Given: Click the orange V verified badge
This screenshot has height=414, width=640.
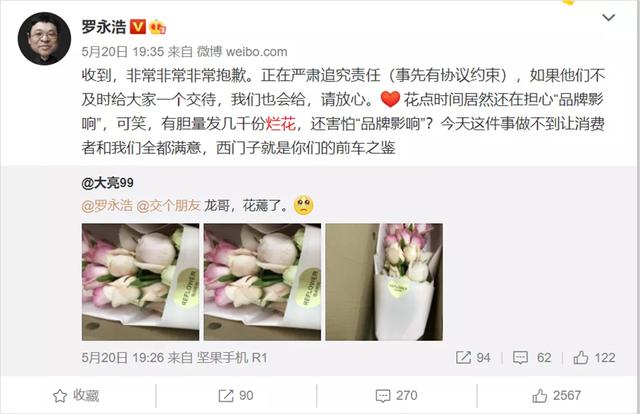Looking at the screenshot, I should point(138,27).
